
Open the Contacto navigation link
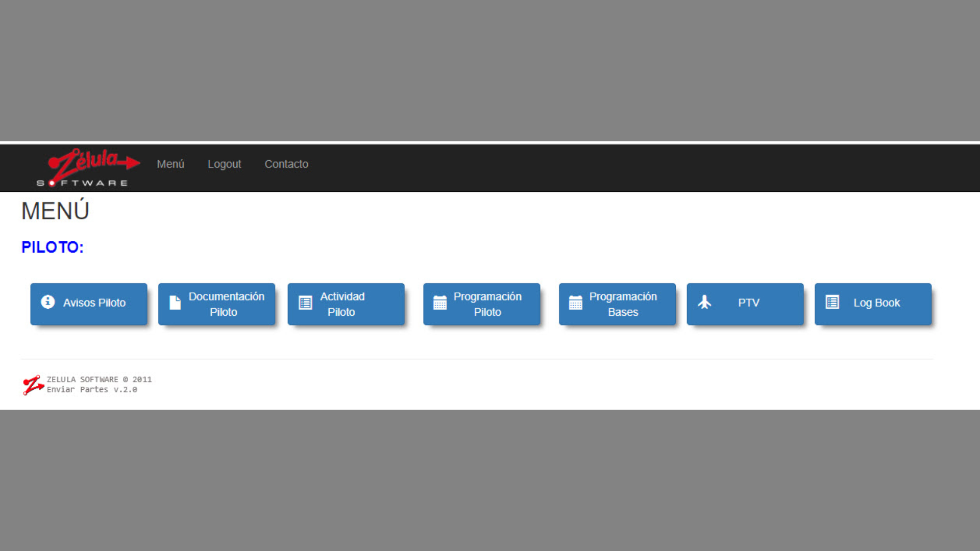(286, 164)
